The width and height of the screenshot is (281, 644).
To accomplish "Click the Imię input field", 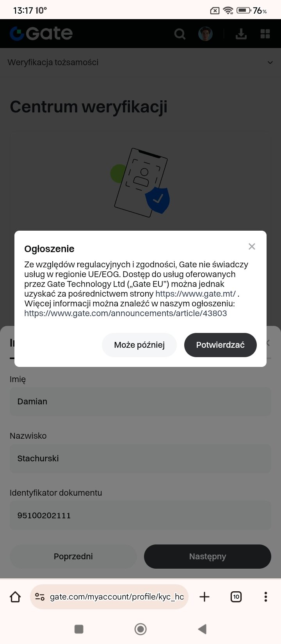I will click(140, 402).
